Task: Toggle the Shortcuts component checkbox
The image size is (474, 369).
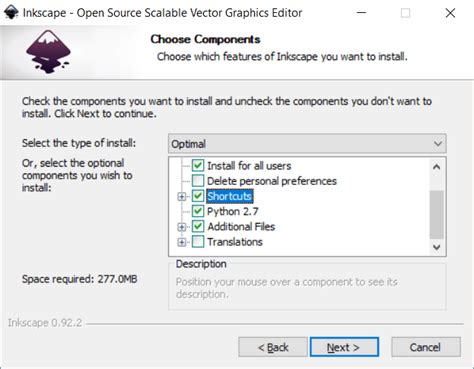Action: [198, 196]
